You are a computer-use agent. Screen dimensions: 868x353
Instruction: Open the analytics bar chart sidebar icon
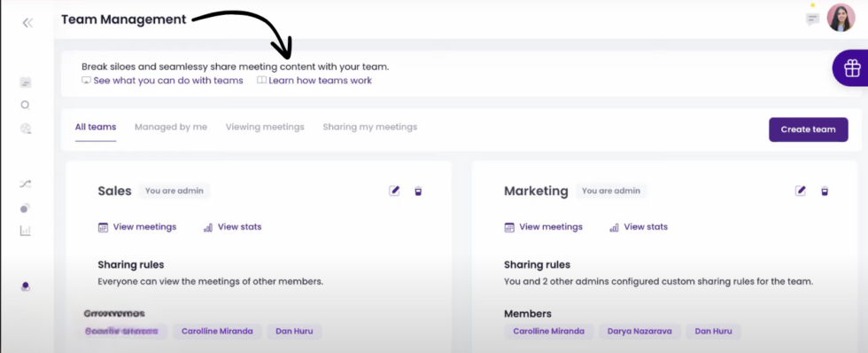(x=26, y=231)
